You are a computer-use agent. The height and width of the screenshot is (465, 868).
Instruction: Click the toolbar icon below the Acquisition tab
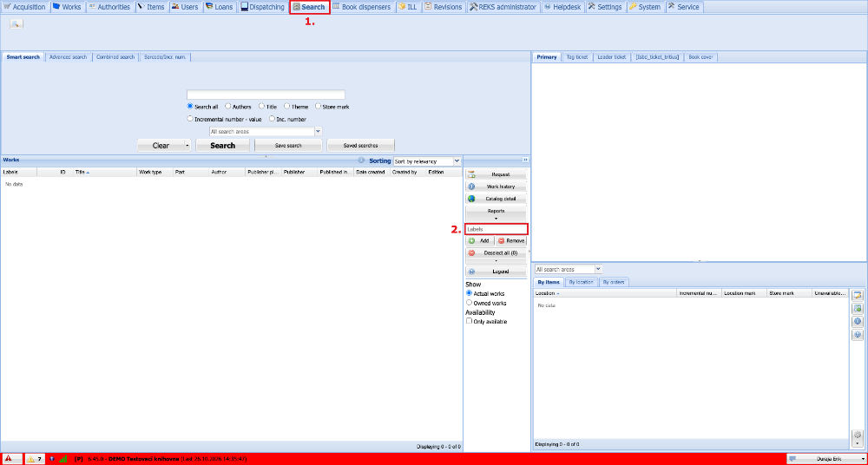[x=16, y=23]
